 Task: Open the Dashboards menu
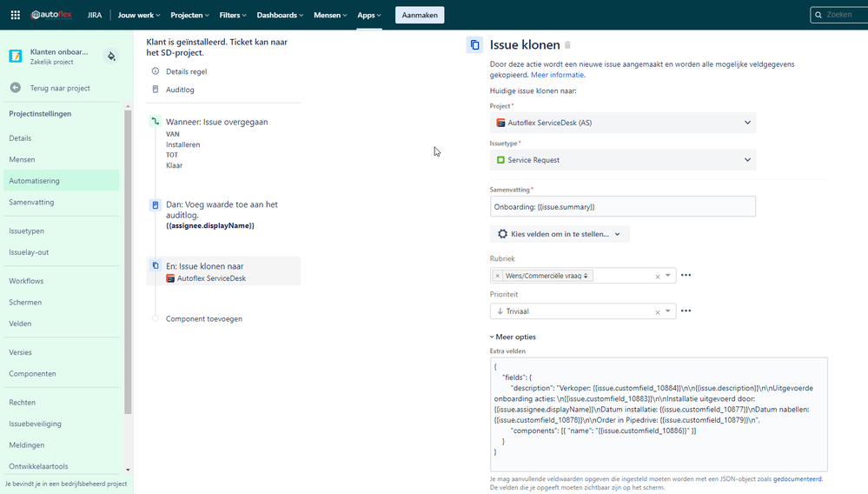pyautogui.click(x=280, y=15)
